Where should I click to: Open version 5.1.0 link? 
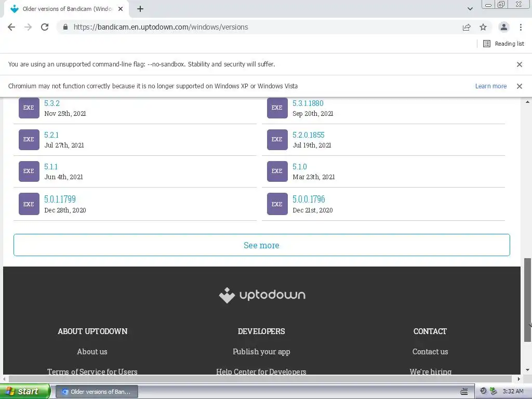tap(300, 167)
